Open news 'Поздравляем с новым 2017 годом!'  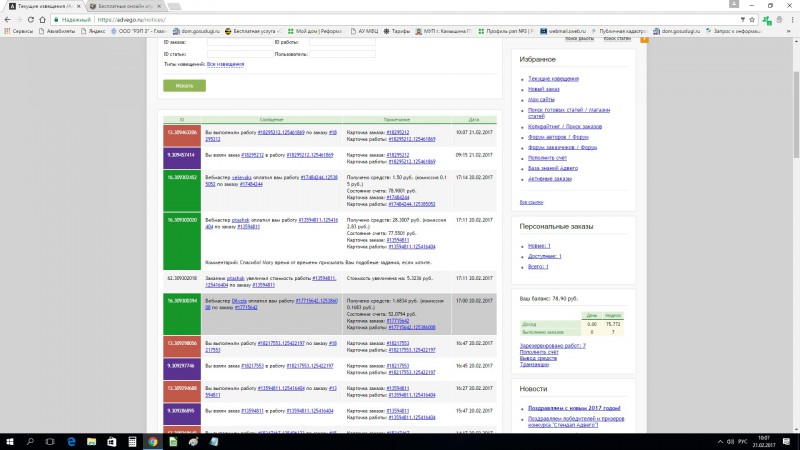(x=573, y=408)
